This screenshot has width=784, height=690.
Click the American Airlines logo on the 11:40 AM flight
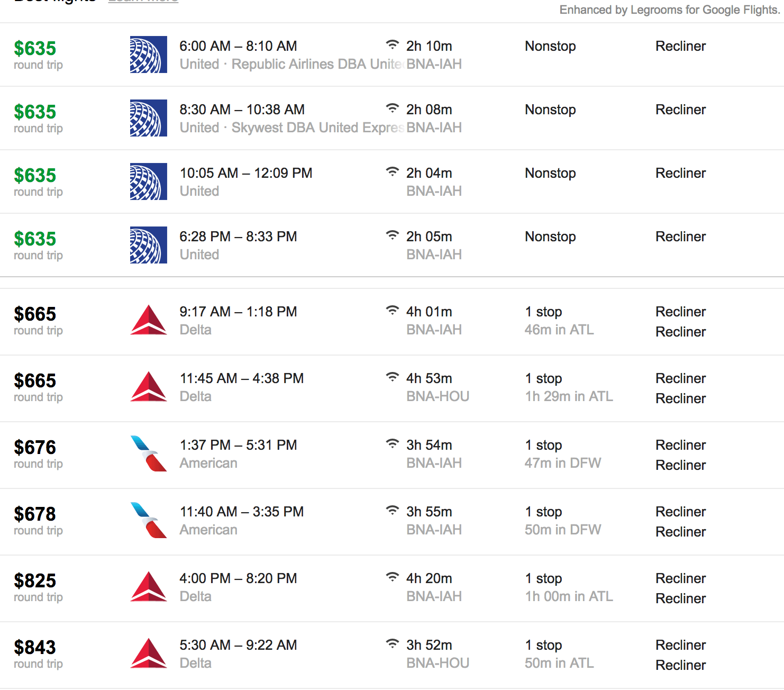[149, 520]
